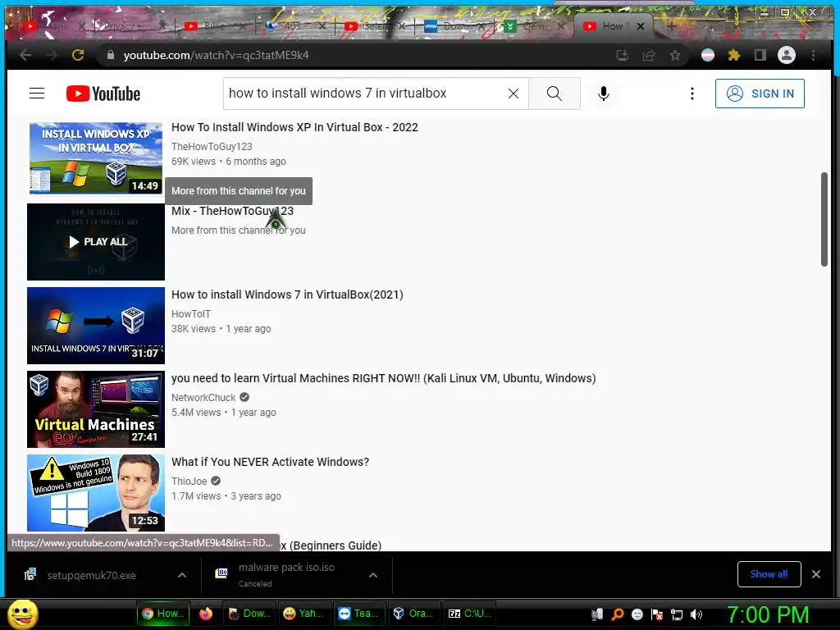Click 'HowToIT' channel name
Viewport: 840px width, 630px height.
pyautogui.click(x=191, y=314)
